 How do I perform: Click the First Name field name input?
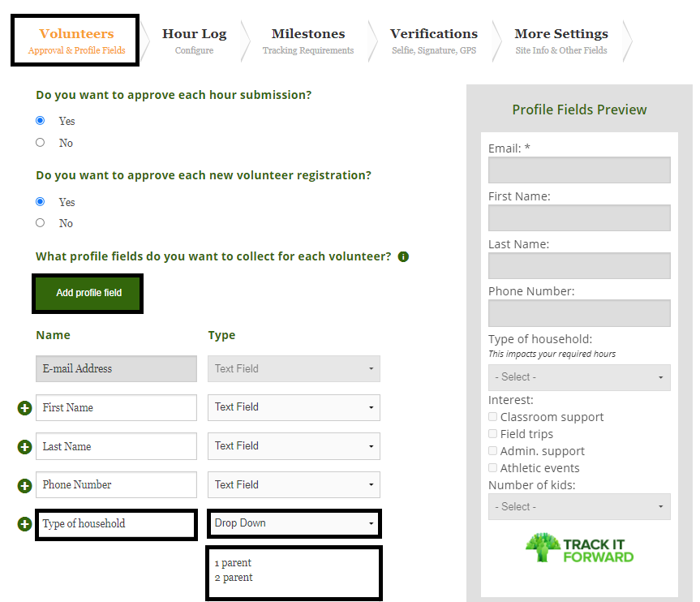[116, 407]
